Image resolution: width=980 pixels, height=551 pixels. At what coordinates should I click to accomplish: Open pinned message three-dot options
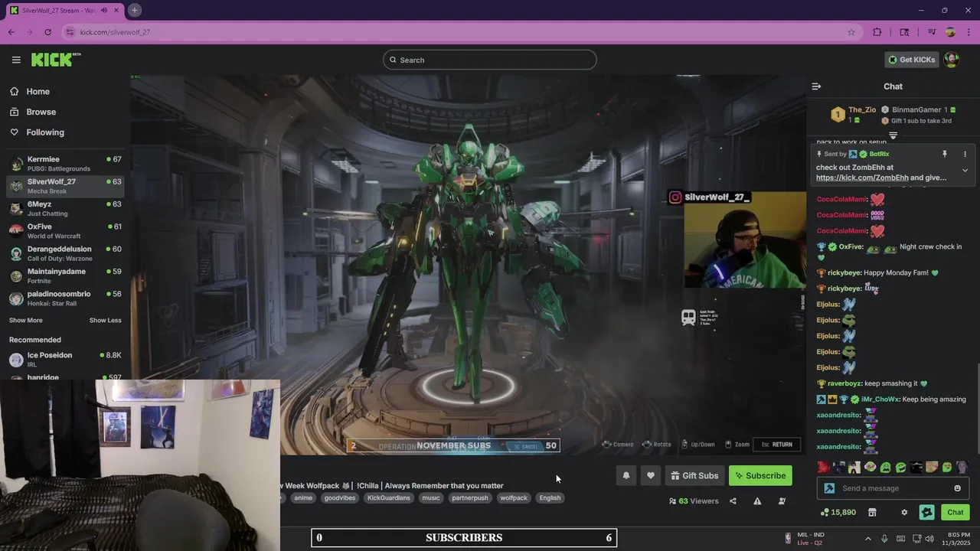tap(965, 154)
